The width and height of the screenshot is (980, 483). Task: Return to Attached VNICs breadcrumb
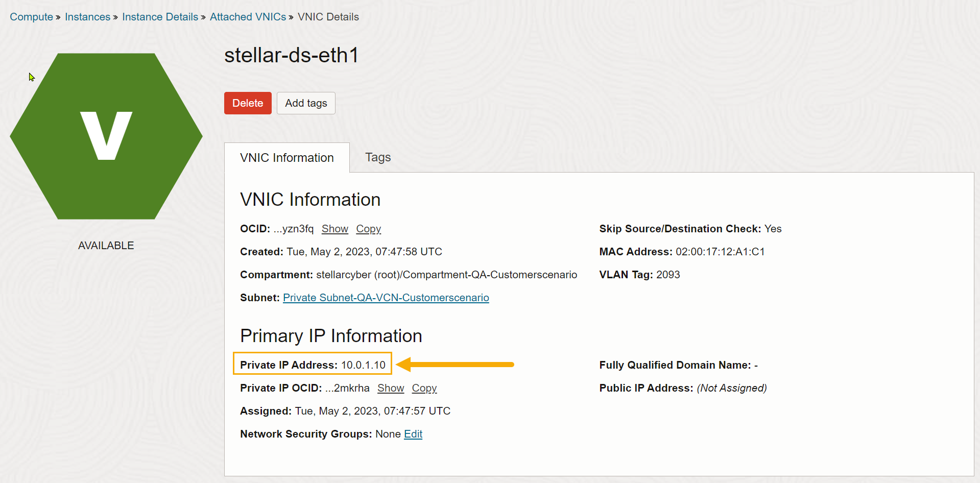248,17
